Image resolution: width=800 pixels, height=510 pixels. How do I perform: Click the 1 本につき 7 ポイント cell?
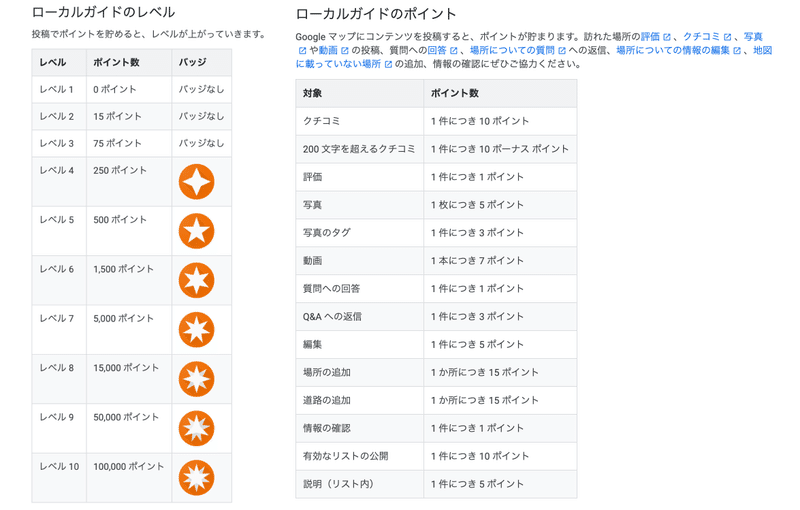(501, 261)
